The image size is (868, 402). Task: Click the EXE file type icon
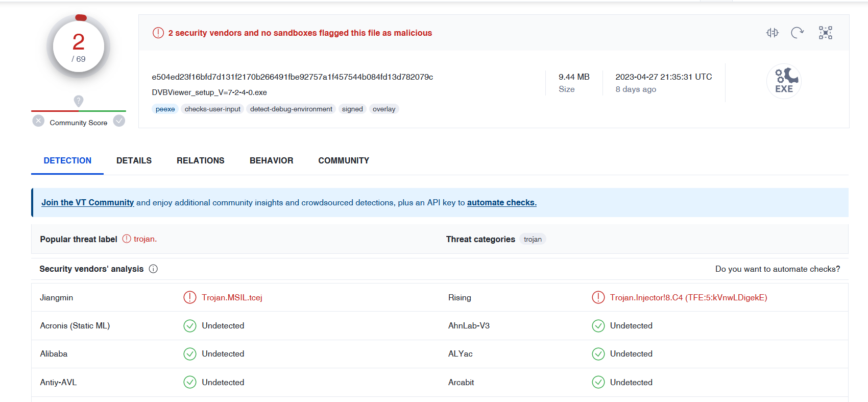784,81
